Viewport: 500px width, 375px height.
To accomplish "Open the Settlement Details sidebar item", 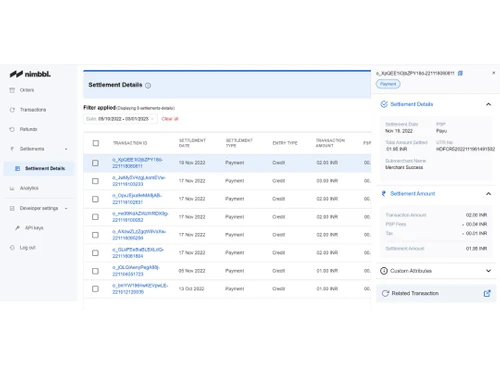I will click(x=39, y=168).
